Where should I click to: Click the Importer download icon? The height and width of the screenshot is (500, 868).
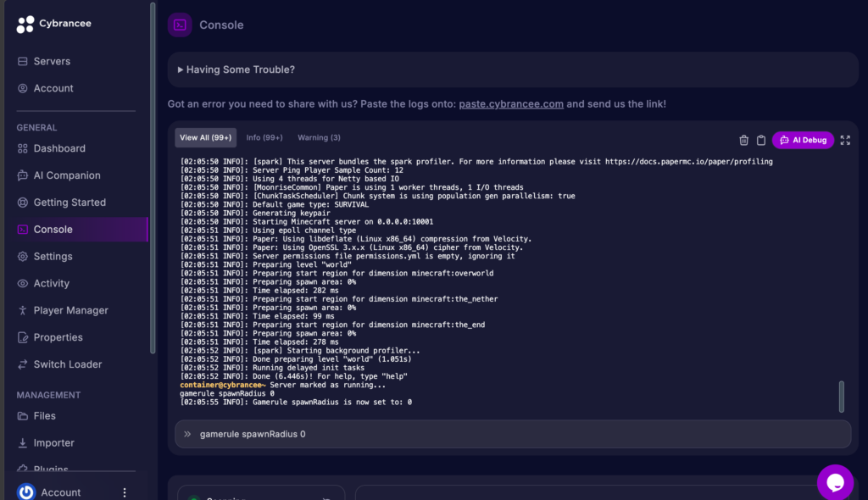(x=23, y=443)
